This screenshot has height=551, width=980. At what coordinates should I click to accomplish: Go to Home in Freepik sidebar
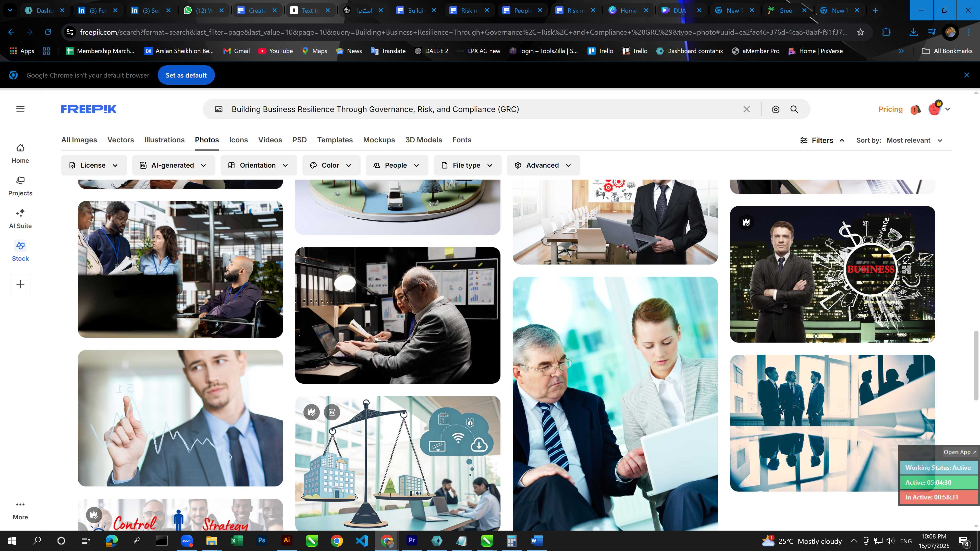click(x=20, y=154)
